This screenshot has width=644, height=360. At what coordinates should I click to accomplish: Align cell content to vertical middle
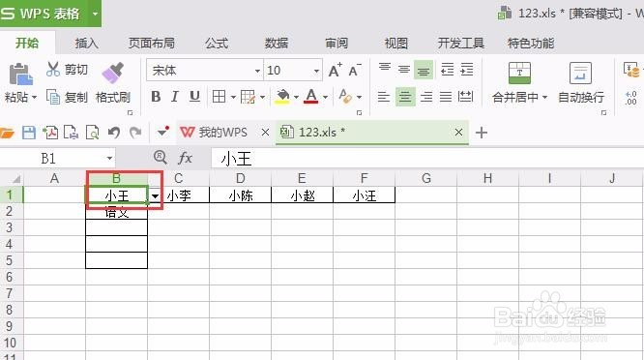tap(404, 69)
